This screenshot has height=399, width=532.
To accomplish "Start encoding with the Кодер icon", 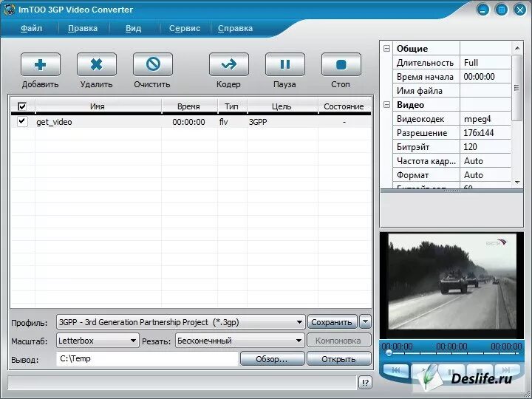I will 229,64.
